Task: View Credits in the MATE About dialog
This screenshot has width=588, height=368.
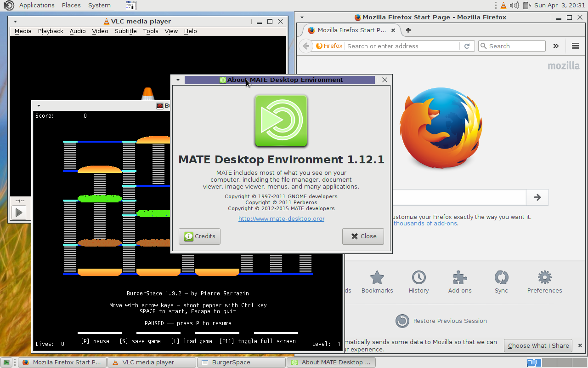Action: (x=199, y=236)
